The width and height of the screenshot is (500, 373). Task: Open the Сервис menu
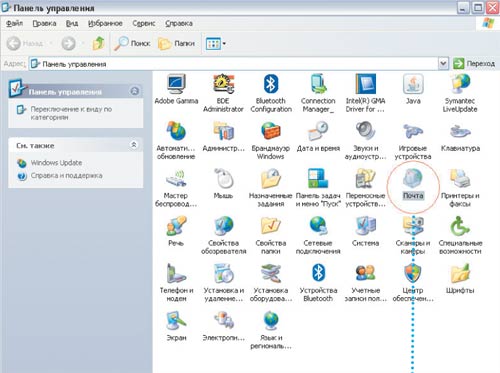coord(144,23)
